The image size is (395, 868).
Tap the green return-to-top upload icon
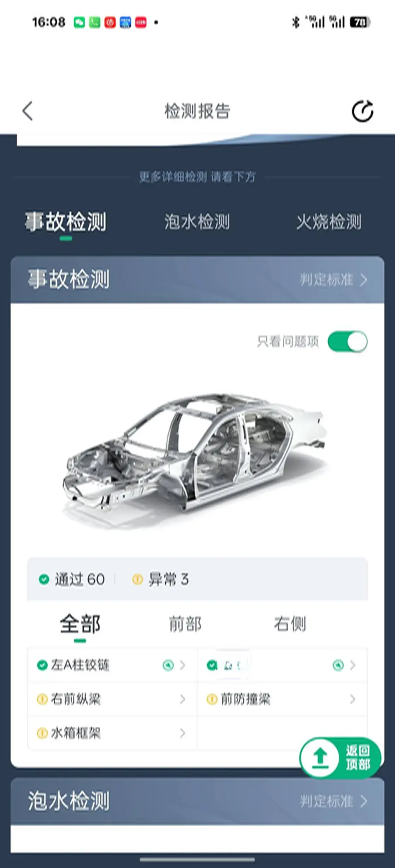coord(320,757)
